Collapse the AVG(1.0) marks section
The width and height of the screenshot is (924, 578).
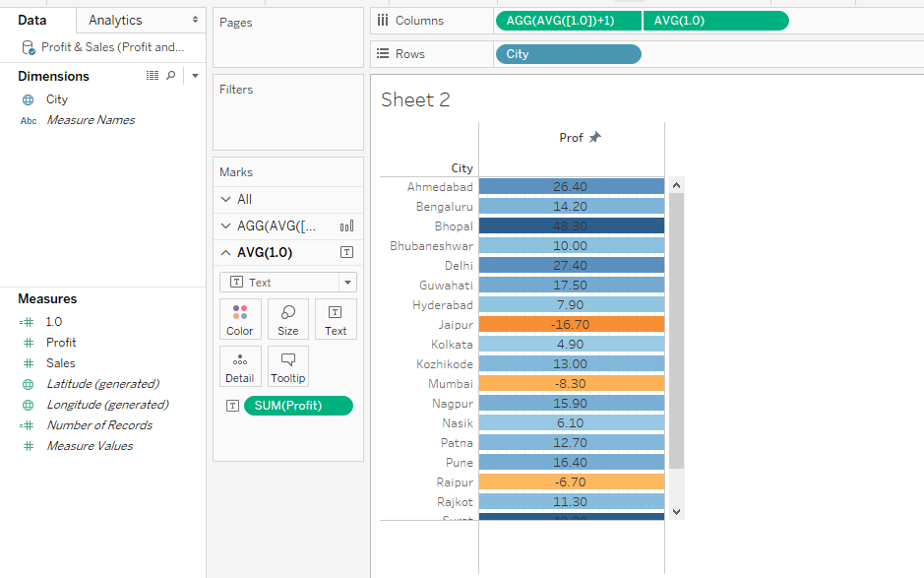point(226,252)
